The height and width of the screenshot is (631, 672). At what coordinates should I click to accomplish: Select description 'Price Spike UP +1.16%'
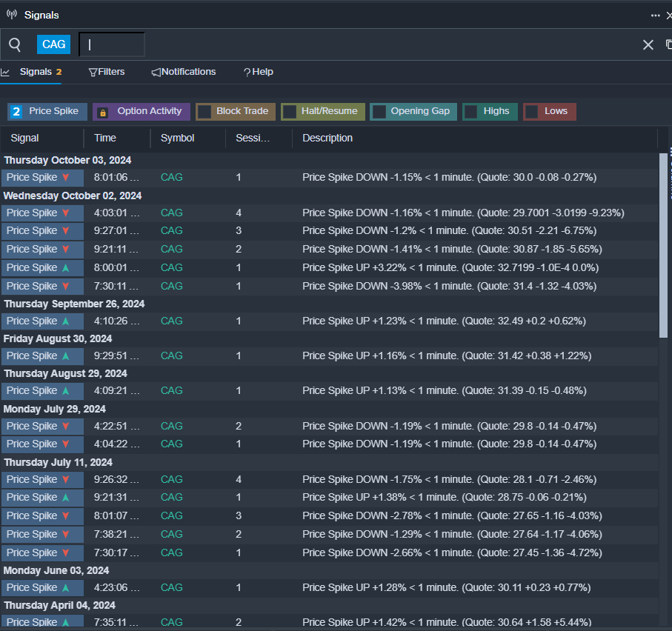point(447,355)
